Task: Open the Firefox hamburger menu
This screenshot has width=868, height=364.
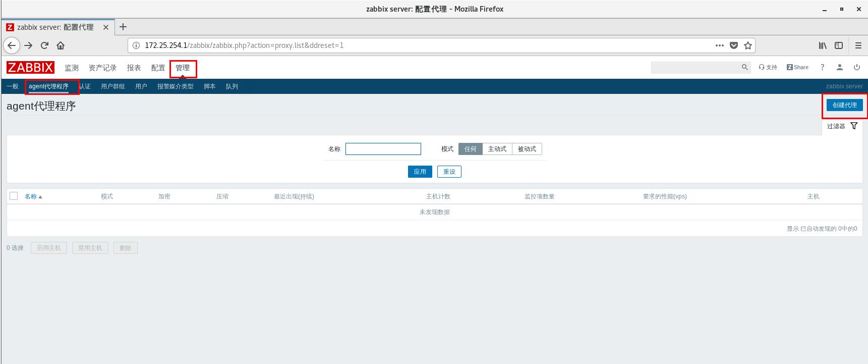Action: tap(858, 45)
